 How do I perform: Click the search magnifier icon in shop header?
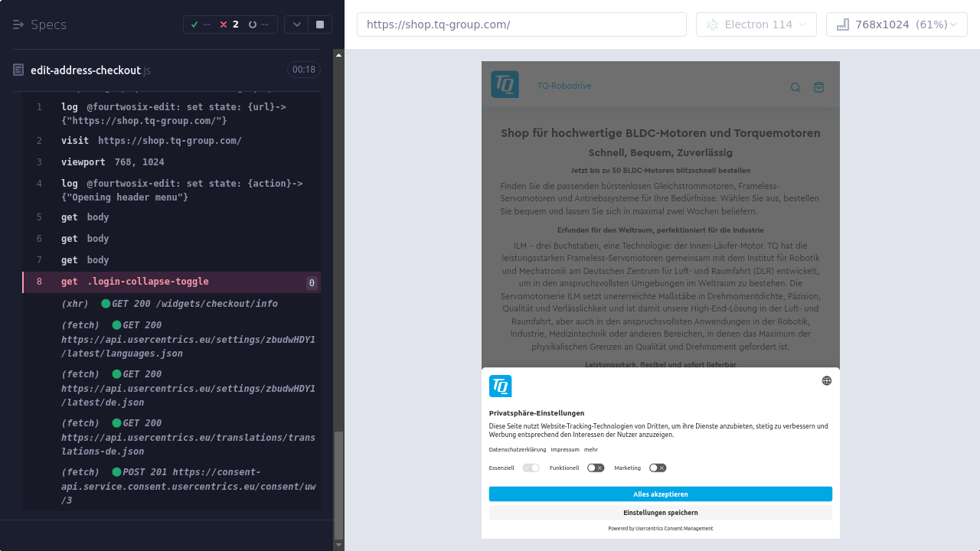[795, 87]
